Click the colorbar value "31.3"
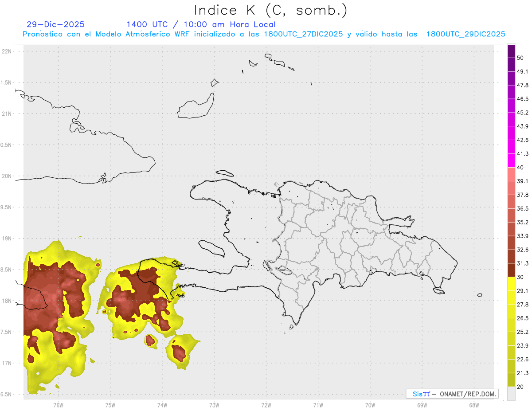 (523, 263)
